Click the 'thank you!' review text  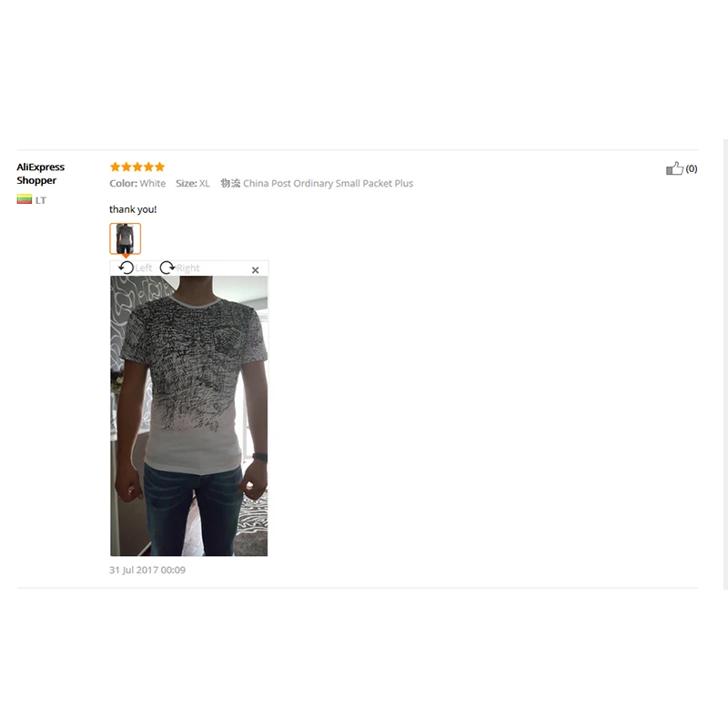(133, 209)
